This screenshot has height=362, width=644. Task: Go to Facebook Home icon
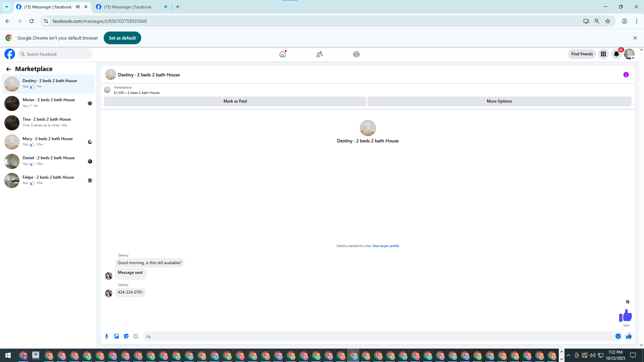(x=282, y=54)
